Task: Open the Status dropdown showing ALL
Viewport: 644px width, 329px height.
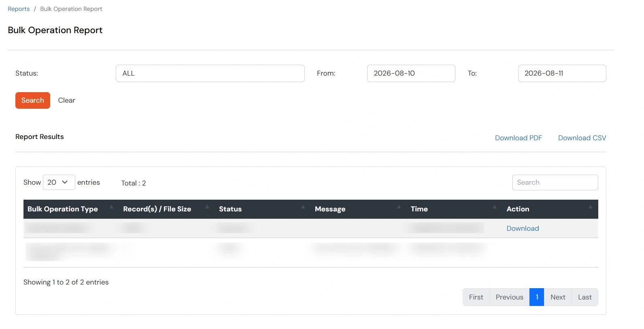Action: coord(210,73)
